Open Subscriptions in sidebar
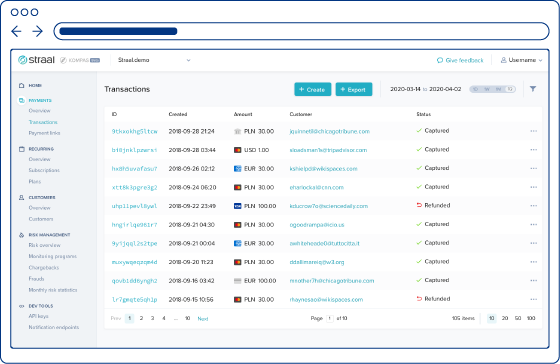 [x=44, y=170]
